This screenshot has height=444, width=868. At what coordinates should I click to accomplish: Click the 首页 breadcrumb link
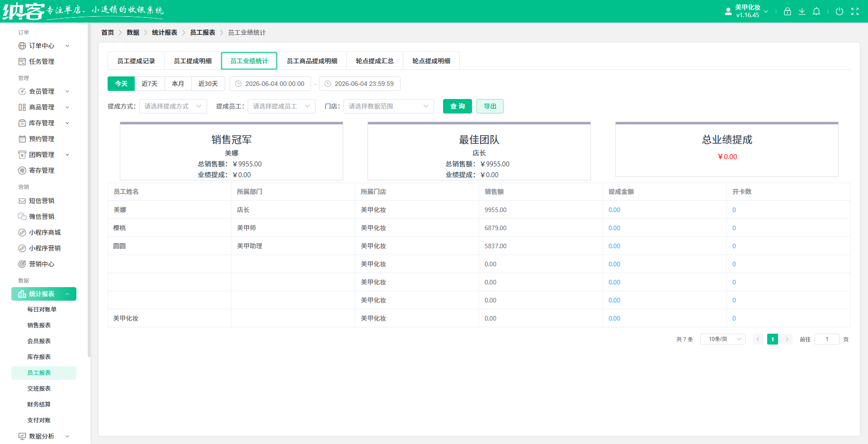tap(108, 33)
